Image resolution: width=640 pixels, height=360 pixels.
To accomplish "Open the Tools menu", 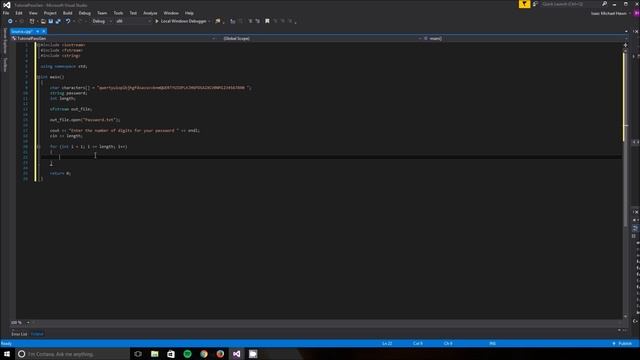I will [118, 13].
